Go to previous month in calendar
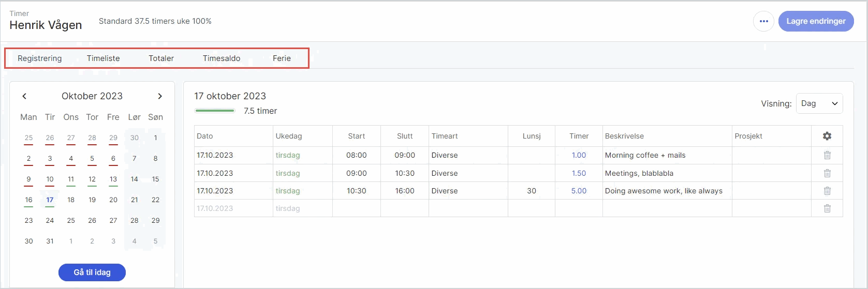The image size is (868, 289). click(x=24, y=96)
